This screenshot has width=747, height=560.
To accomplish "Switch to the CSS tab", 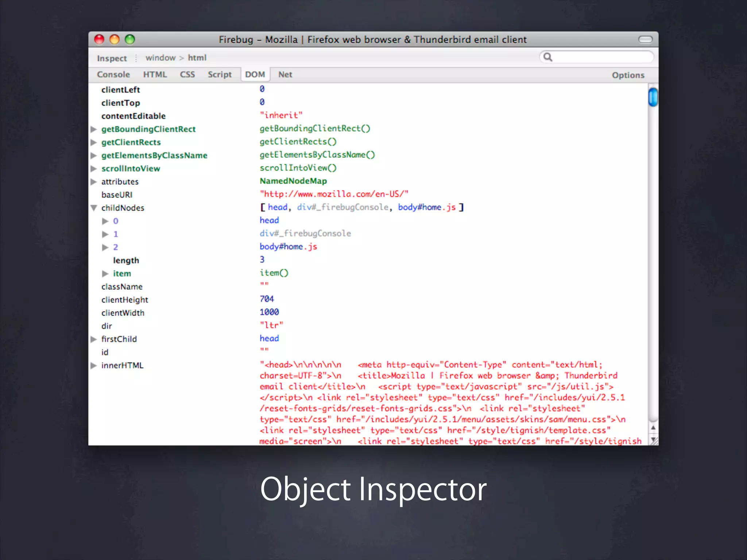I will (x=187, y=74).
